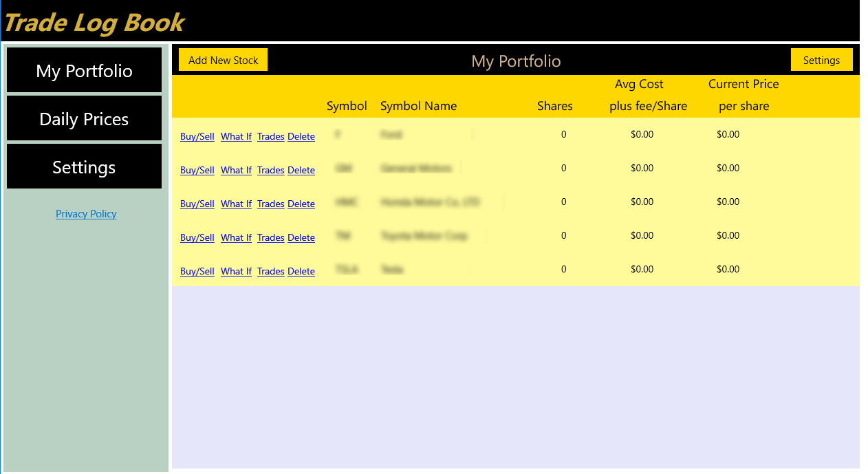Click Buy/Sell for the Tesla row
The height and width of the screenshot is (474, 868).
pos(197,271)
